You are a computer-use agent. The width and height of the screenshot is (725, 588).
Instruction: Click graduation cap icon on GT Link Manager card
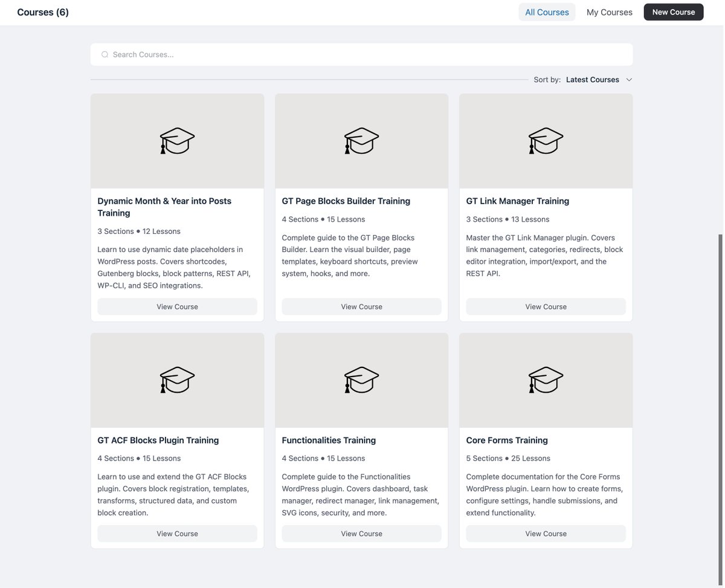(546, 141)
